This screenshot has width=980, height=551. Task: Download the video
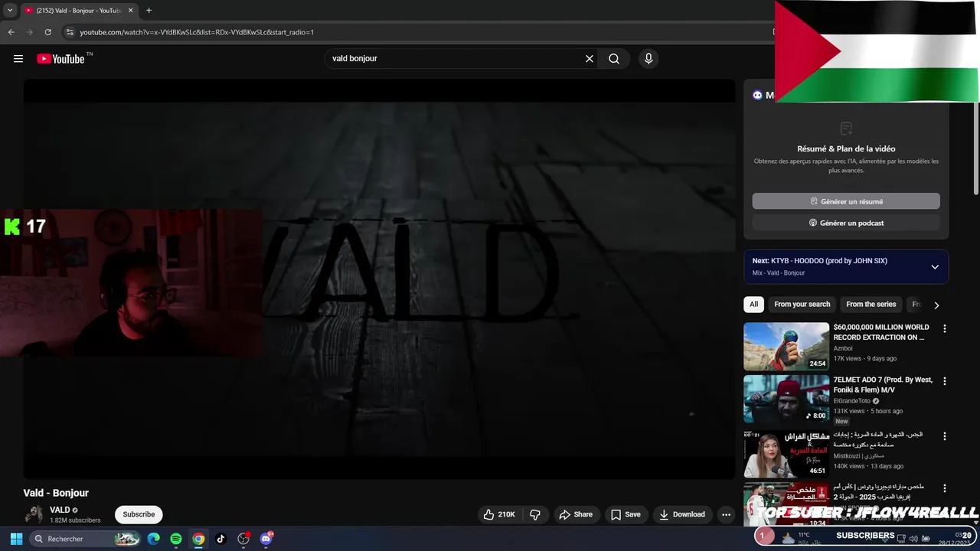(x=682, y=514)
